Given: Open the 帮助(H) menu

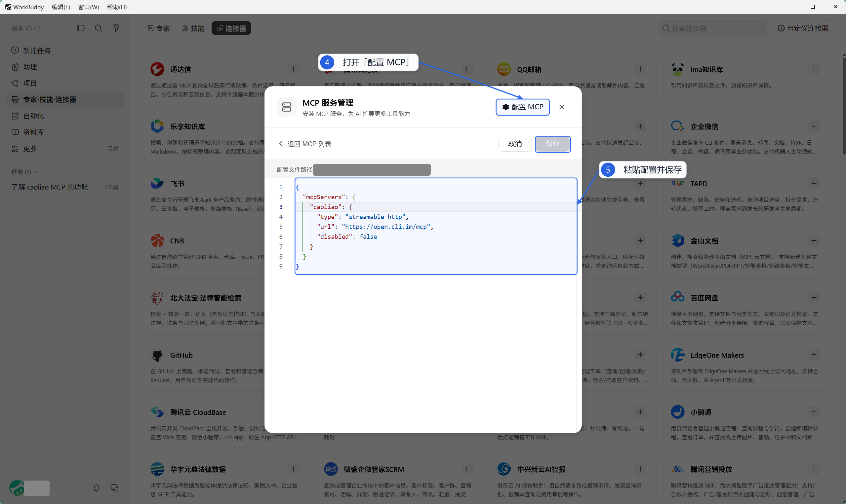Looking at the screenshot, I should [x=117, y=7].
